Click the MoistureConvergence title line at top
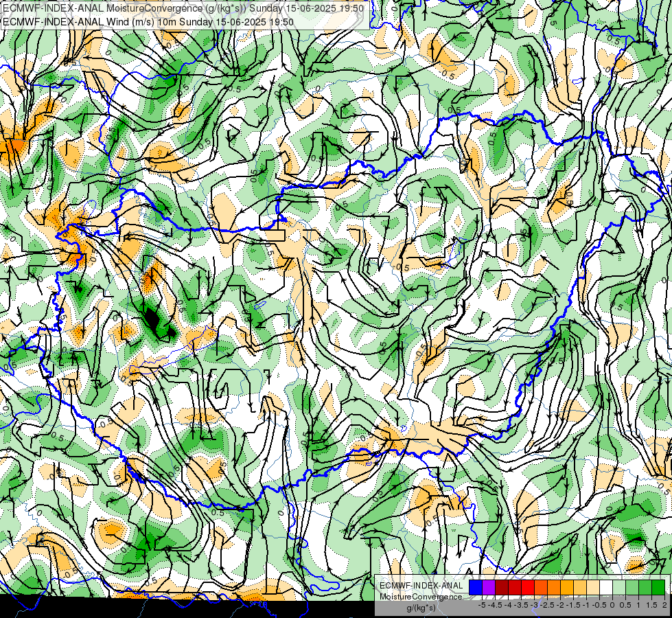 pos(183,8)
